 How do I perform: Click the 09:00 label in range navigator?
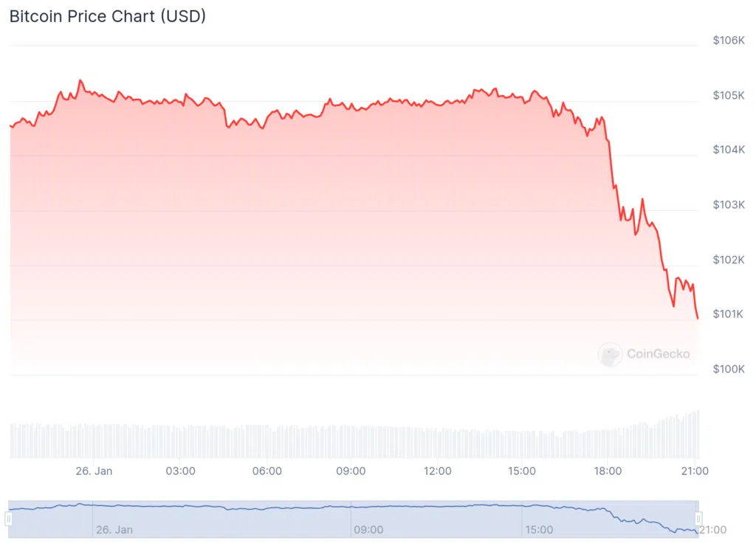pos(368,530)
